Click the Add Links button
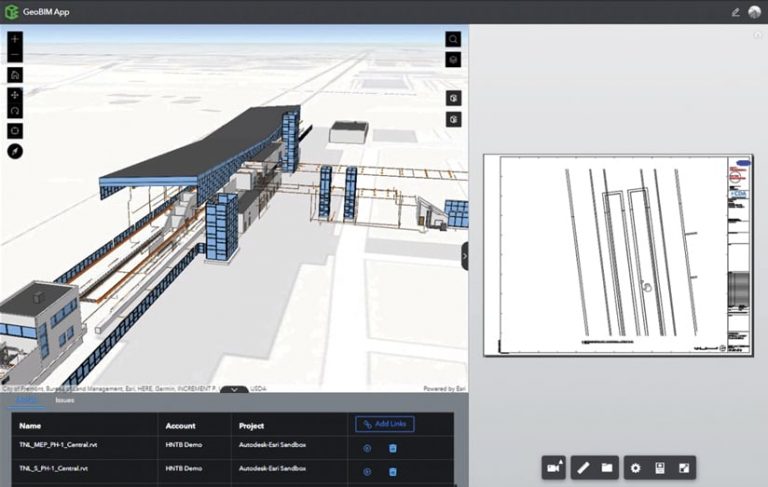Viewport: 768px width, 487px height. (385, 424)
